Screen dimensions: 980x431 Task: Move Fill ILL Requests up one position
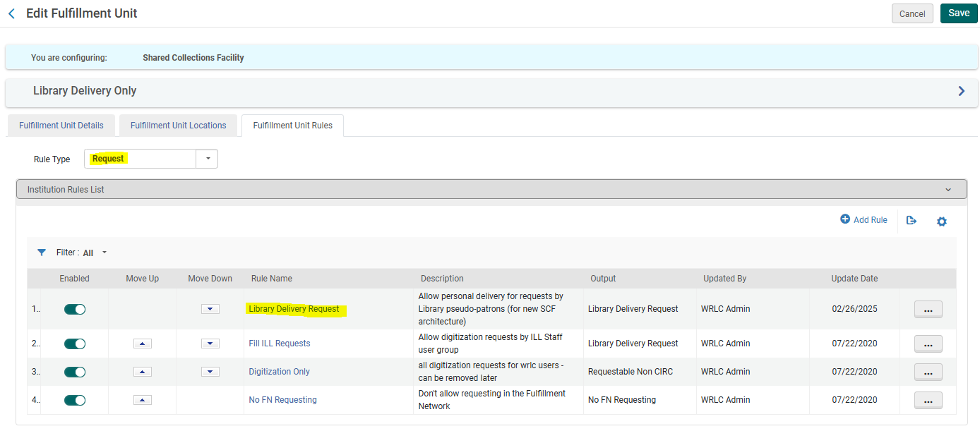(x=142, y=343)
